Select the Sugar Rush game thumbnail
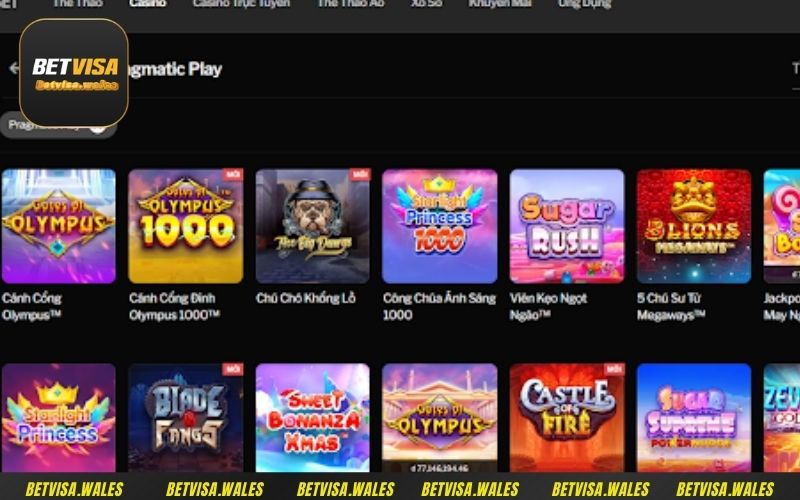This screenshot has height=500, width=800. pyautogui.click(x=567, y=226)
